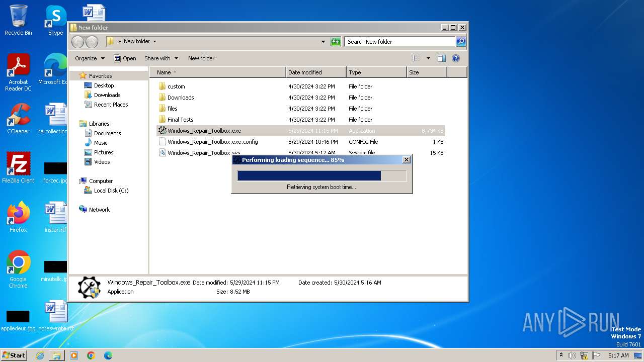Sort by the Size column header
Screen dimensions: 644x362
coord(427,72)
